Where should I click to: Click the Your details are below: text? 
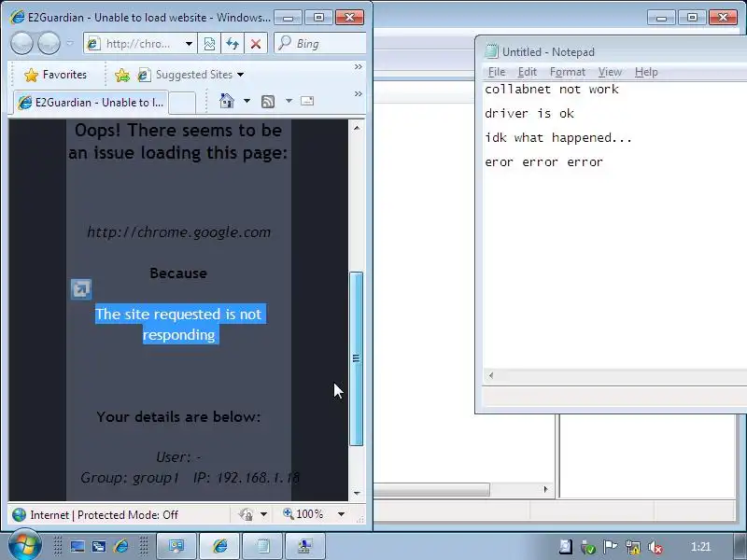tap(178, 417)
